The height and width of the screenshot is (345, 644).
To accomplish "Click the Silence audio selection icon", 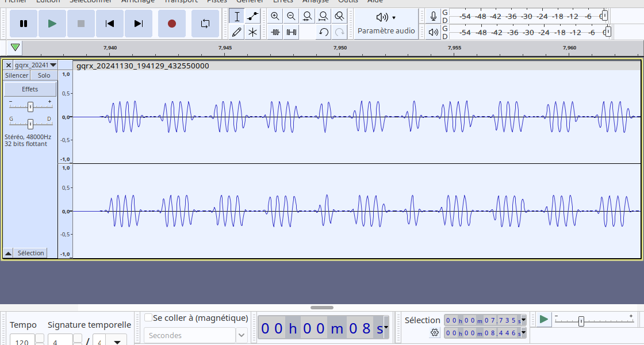I will 291,32.
